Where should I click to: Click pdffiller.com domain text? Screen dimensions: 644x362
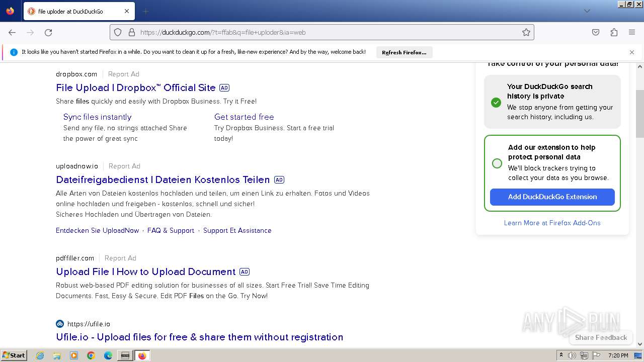click(x=75, y=258)
